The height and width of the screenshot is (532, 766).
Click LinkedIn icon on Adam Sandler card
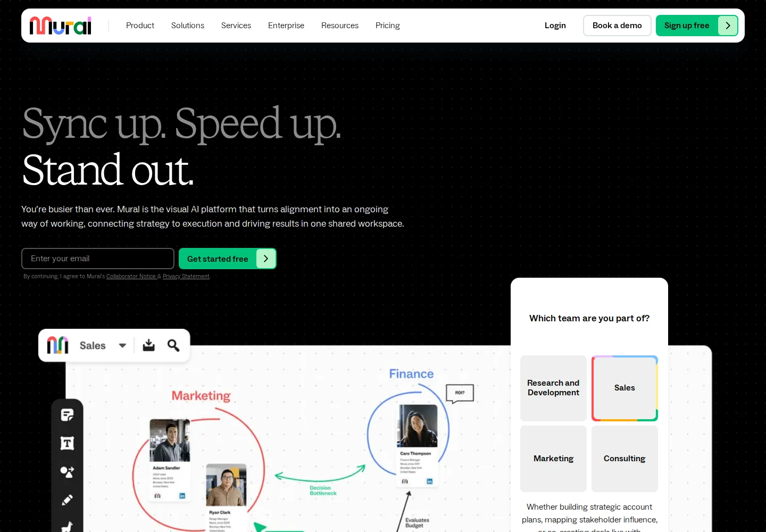(182, 496)
